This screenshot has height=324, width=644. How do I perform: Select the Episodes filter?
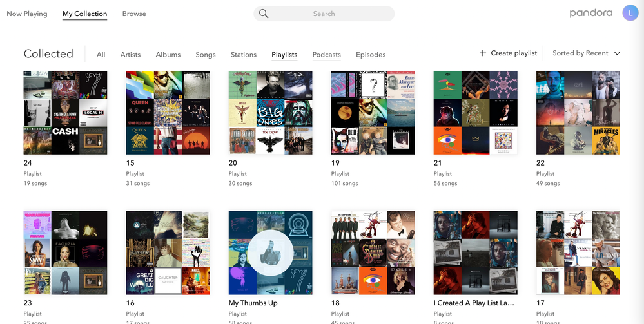click(371, 55)
